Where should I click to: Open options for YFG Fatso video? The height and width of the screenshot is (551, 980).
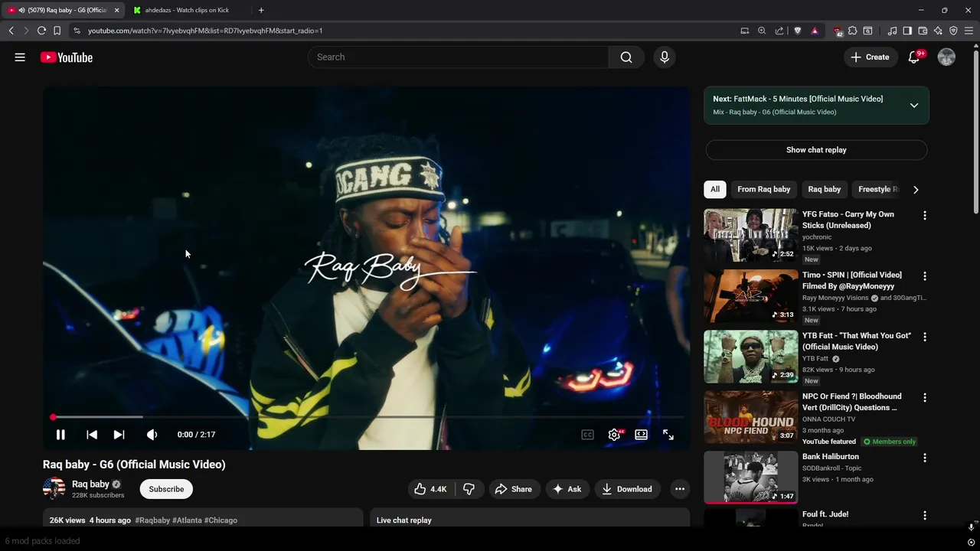(x=924, y=216)
